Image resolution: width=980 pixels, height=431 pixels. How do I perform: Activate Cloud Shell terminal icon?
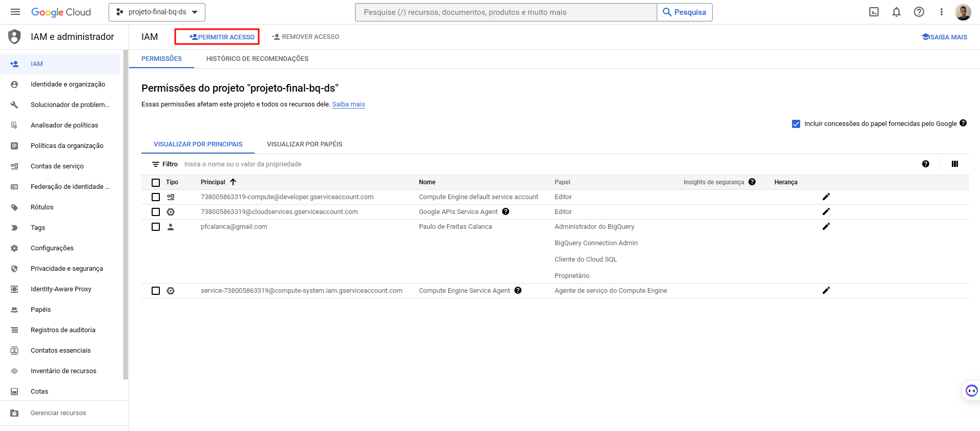[874, 12]
